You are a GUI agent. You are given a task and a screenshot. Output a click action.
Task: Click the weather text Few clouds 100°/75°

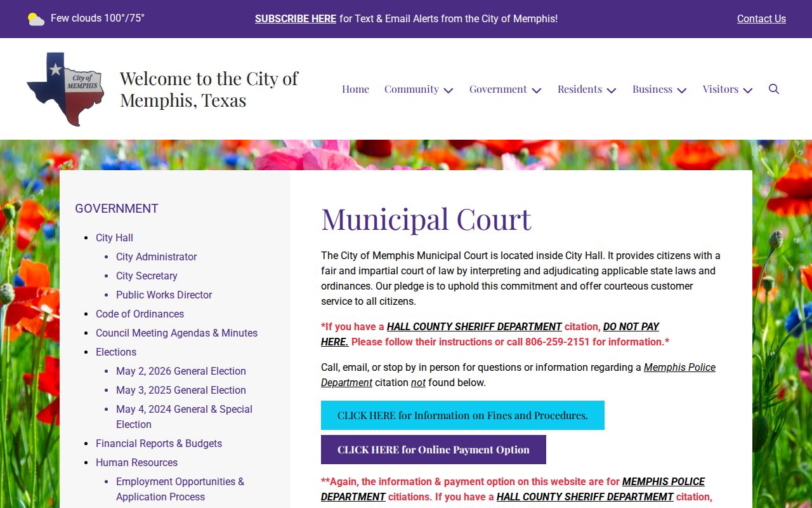tap(98, 18)
